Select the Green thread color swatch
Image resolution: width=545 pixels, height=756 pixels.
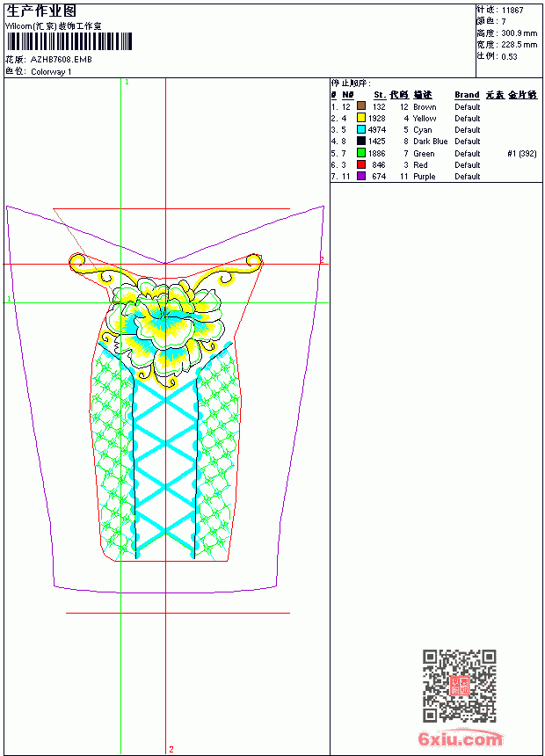tap(360, 153)
